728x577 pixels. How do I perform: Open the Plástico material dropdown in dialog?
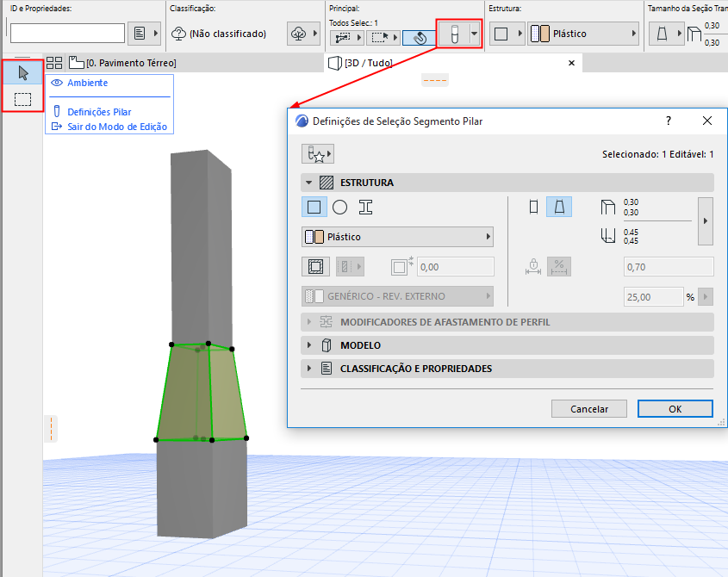pos(397,237)
